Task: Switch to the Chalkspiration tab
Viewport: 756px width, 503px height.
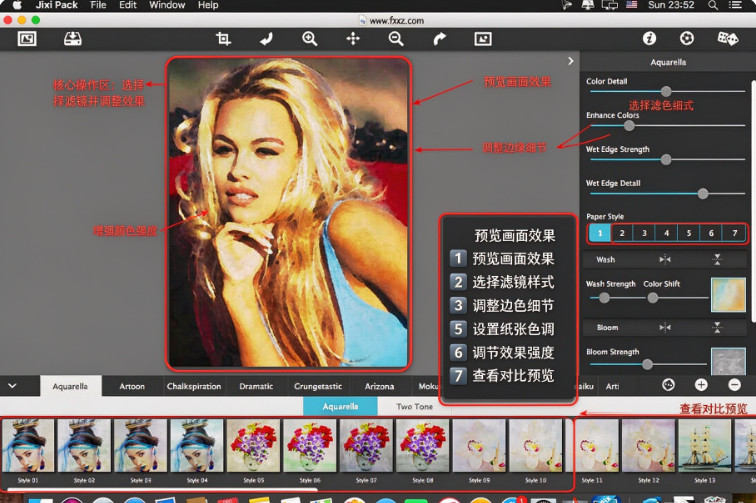Action: 194,386
